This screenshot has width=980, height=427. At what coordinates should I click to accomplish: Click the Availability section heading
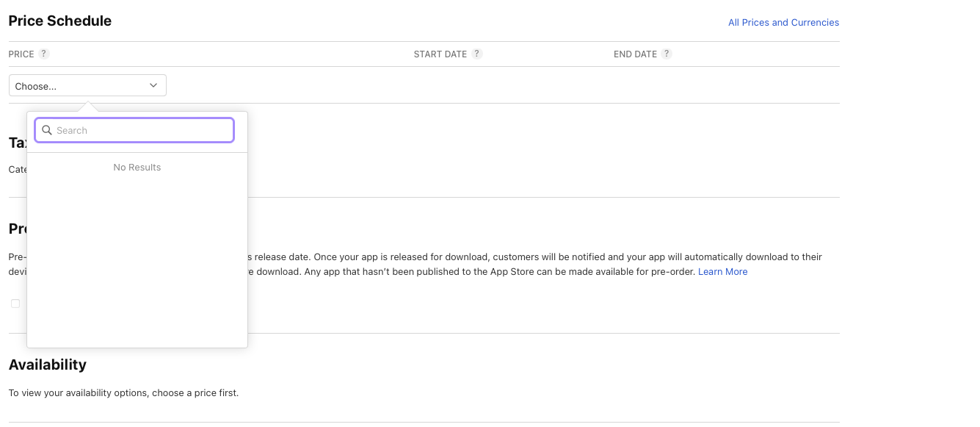pos(48,365)
